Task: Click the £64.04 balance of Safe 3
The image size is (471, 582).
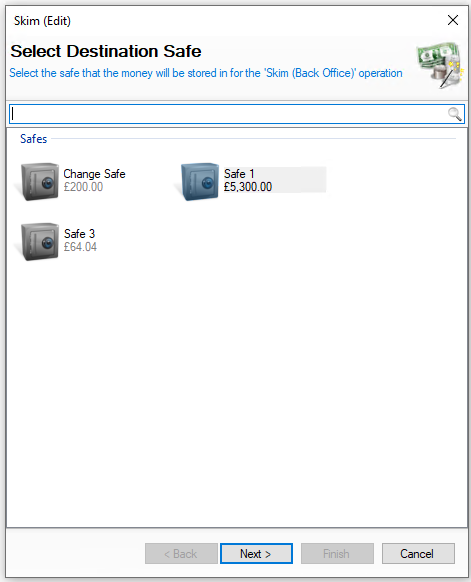Action: click(x=80, y=247)
